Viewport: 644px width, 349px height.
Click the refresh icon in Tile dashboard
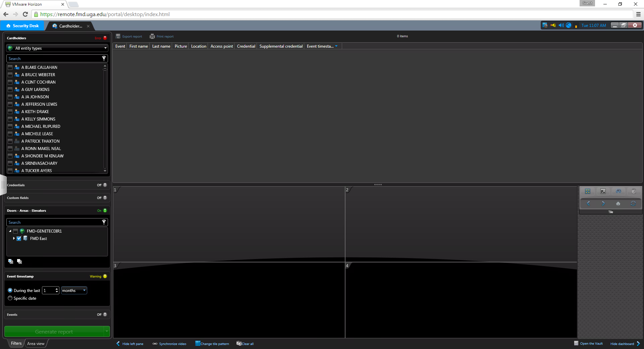coord(633,203)
